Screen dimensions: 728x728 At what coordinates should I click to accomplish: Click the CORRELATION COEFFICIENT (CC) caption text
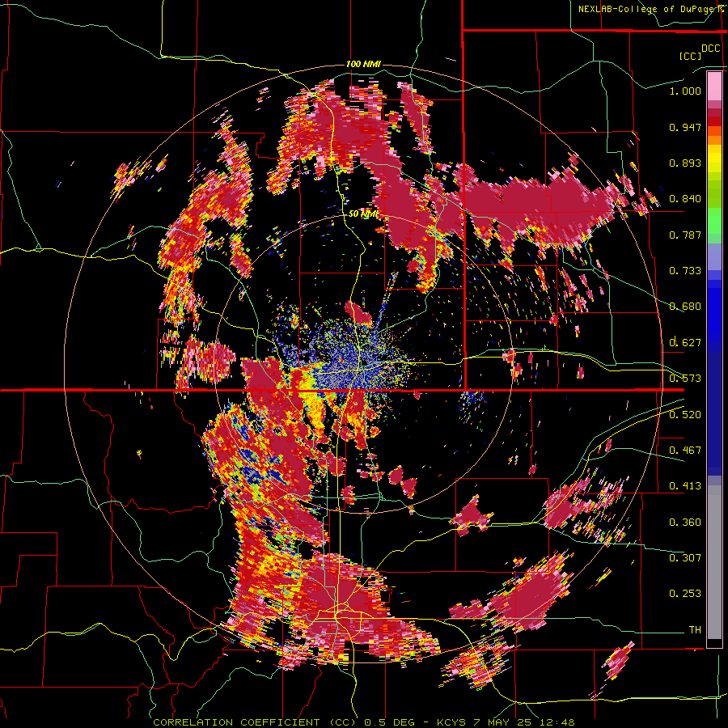[255, 722]
